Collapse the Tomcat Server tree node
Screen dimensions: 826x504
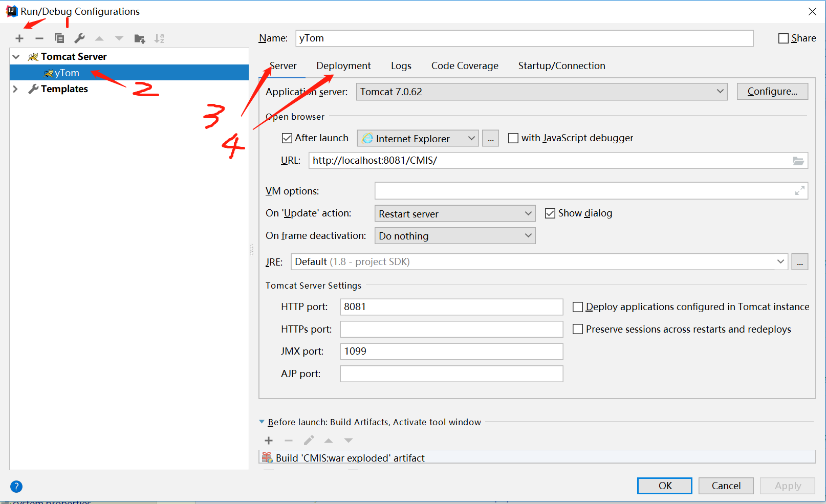[x=16, y=57]
